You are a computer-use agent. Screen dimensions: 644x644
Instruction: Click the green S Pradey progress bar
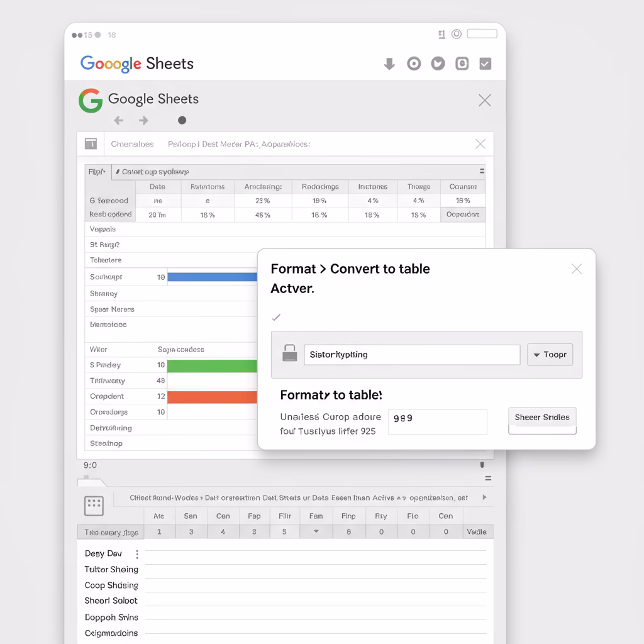(x=212, y=365)
